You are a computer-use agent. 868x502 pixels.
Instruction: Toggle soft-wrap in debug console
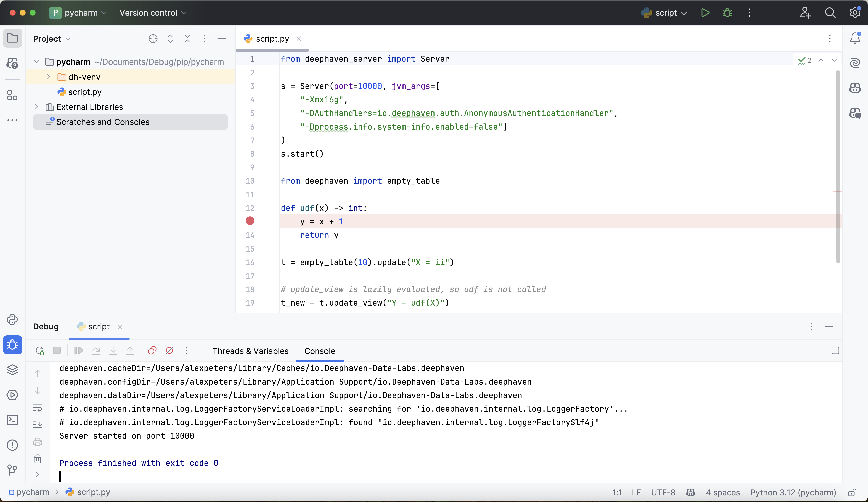tap(37, 408)
